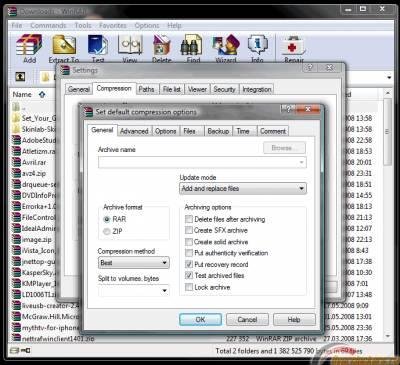Click the Archive name input field
The height and width of the screenshot is (365, 400).
click(202, 162)
